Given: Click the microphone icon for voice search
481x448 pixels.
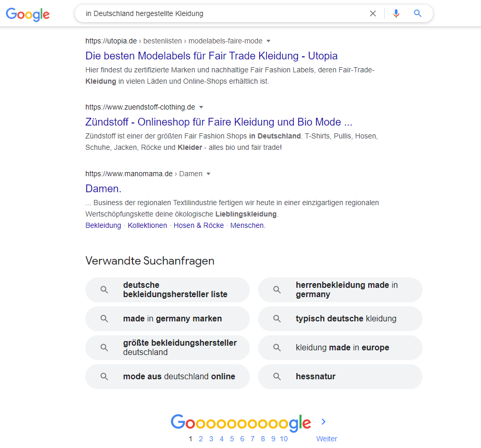Looking at the screenshot, I should (x=396, y=13).
